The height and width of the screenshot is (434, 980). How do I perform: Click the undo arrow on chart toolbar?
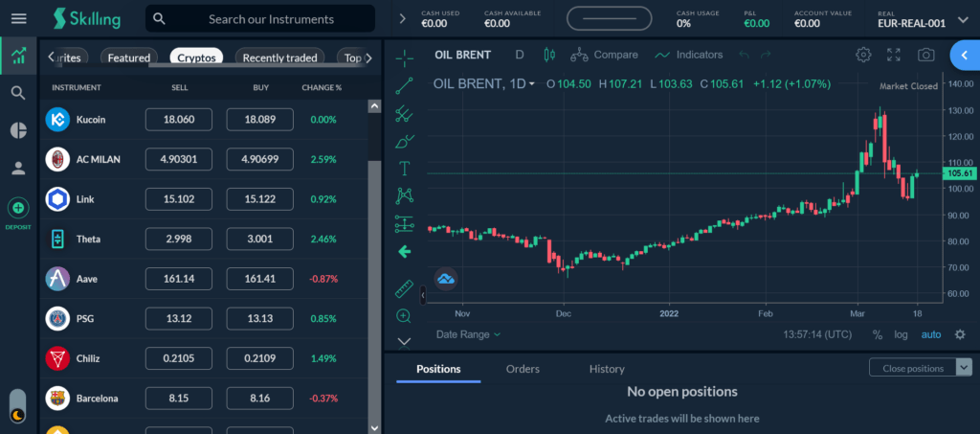point(744,55)
